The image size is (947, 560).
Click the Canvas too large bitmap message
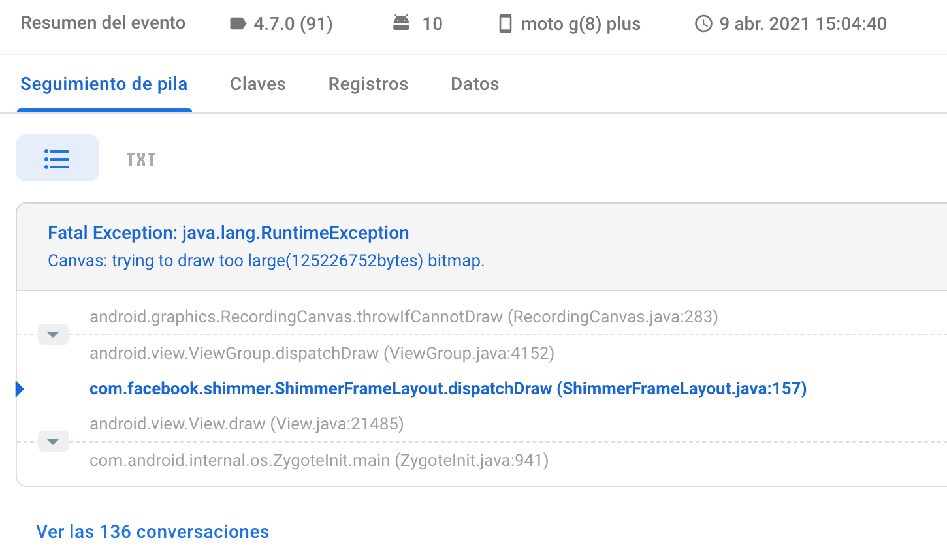click(x=266, y=261)
